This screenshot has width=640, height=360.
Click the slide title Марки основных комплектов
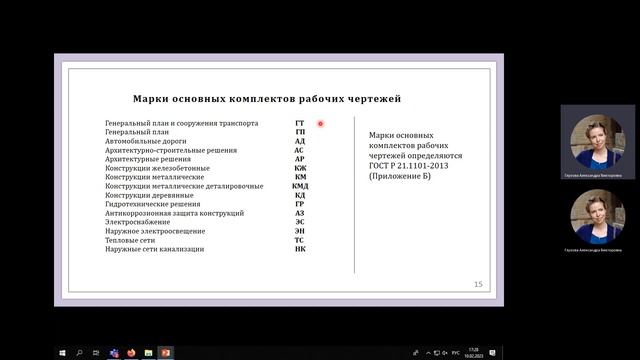click(267, 99)
